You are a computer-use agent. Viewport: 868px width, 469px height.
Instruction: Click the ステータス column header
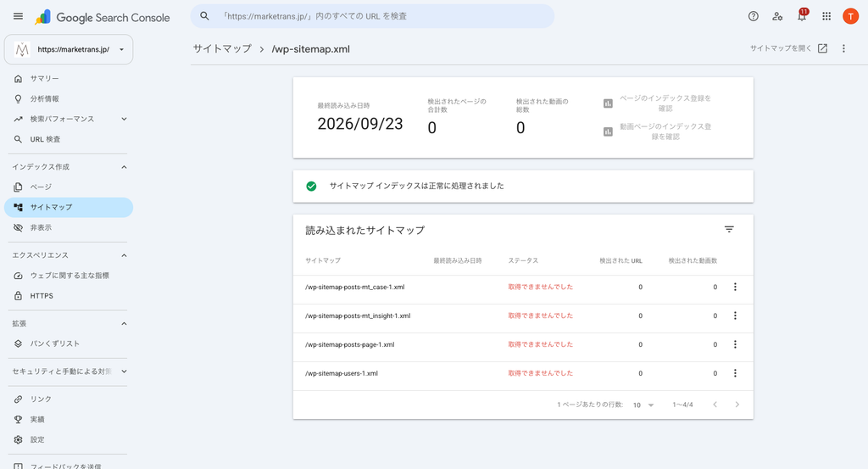click(523, 260)
